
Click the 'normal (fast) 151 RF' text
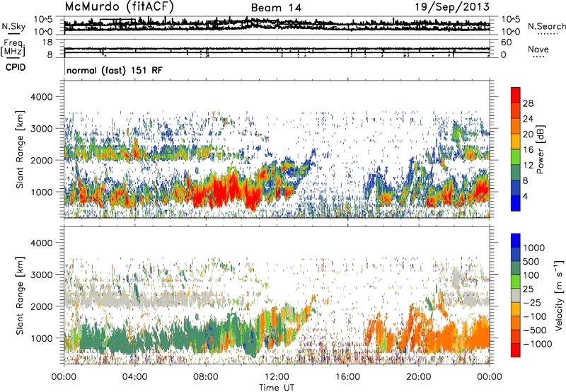[115, 70]
